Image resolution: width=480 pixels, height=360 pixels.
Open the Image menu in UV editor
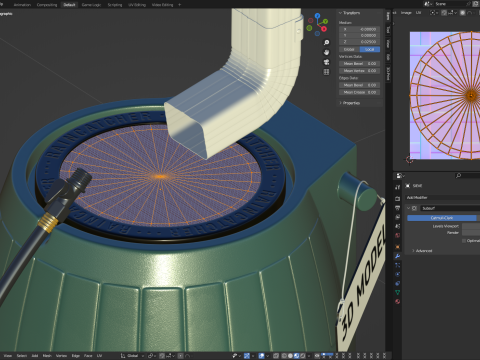point(406,13)
